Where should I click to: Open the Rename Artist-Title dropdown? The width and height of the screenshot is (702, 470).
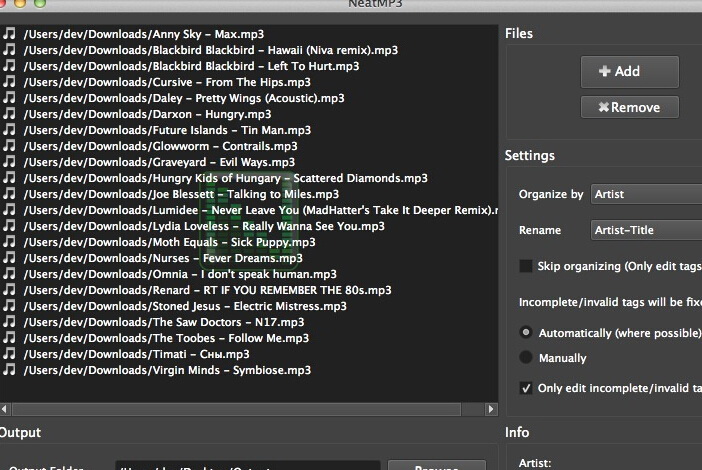(646, 230)
